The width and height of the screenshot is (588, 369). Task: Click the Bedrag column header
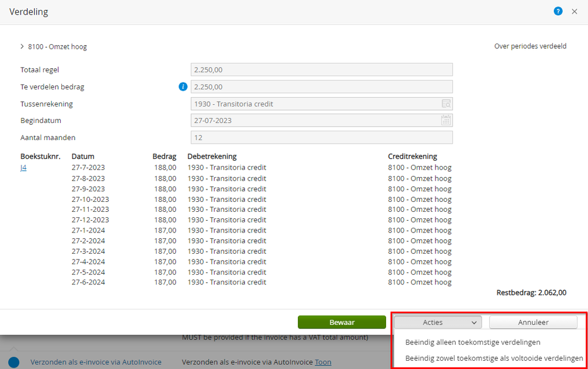pyautogui.click(x=164, y=157)
